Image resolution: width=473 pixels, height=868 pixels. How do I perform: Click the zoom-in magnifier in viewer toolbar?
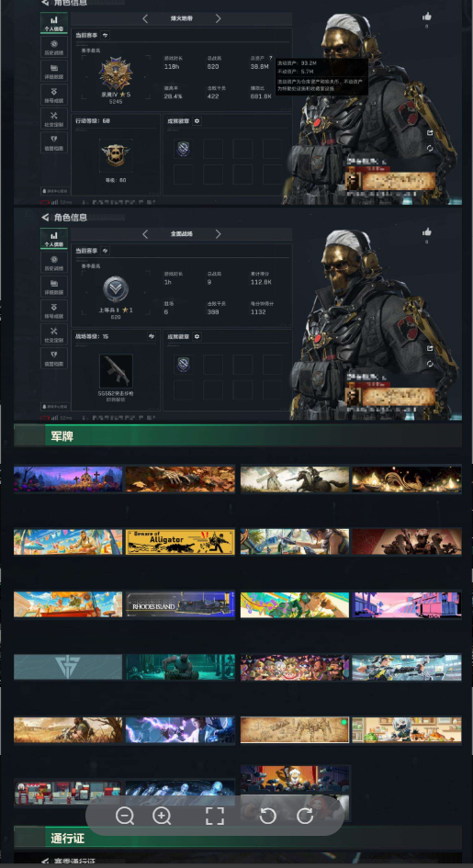point(162,816)
